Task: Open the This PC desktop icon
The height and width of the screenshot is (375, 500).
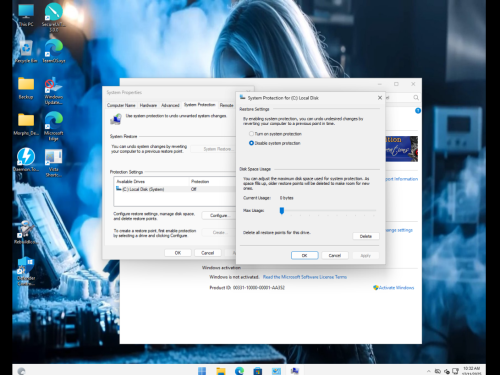Action: (26, 15)
